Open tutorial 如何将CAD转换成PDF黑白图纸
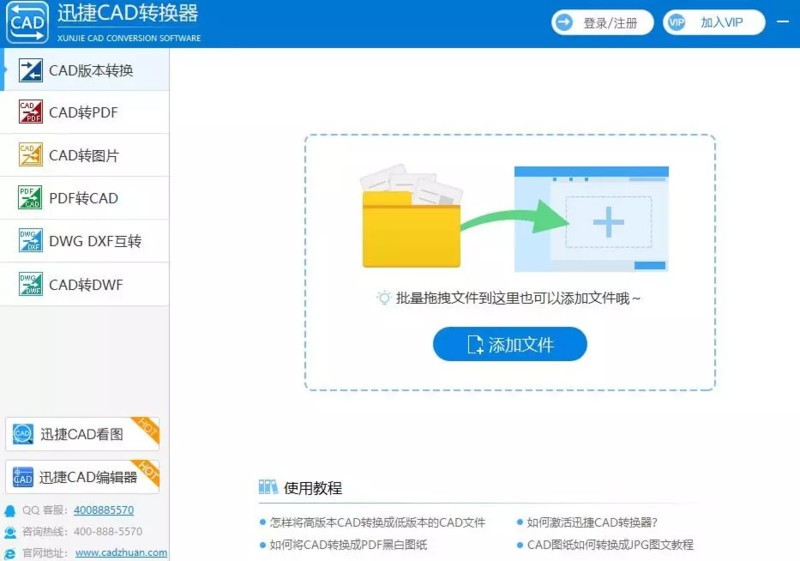The width and height of the screenshot is (800, 561). [x=348, y=545]
